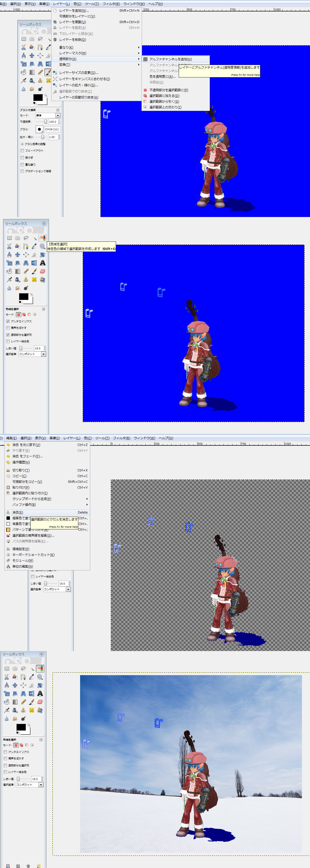Choose 不透明部分を選択範囲に(P)
The image size is (310, 868).
click(x=176, y=90)
